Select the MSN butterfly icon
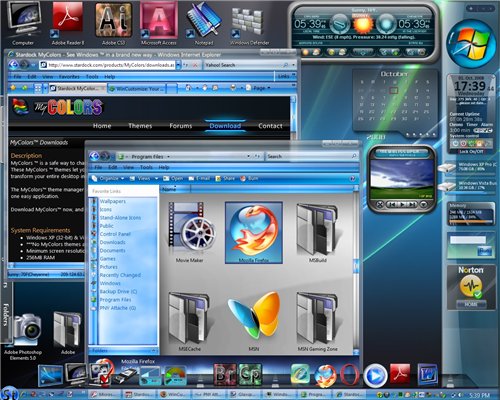Image resolution: width=500 pixels, height=400 pixels. pyautogui.click(x=254, y=321)
